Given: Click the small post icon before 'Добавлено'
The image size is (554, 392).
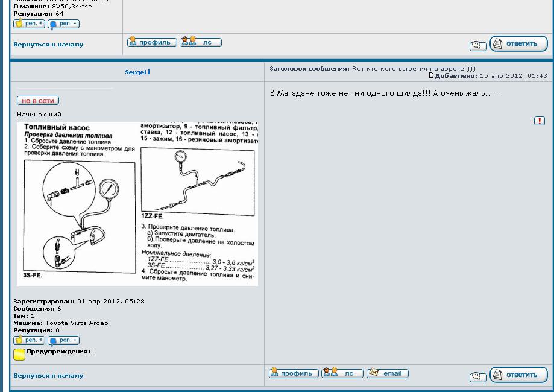Looking at the screenshot, I should tap(431, 75).
